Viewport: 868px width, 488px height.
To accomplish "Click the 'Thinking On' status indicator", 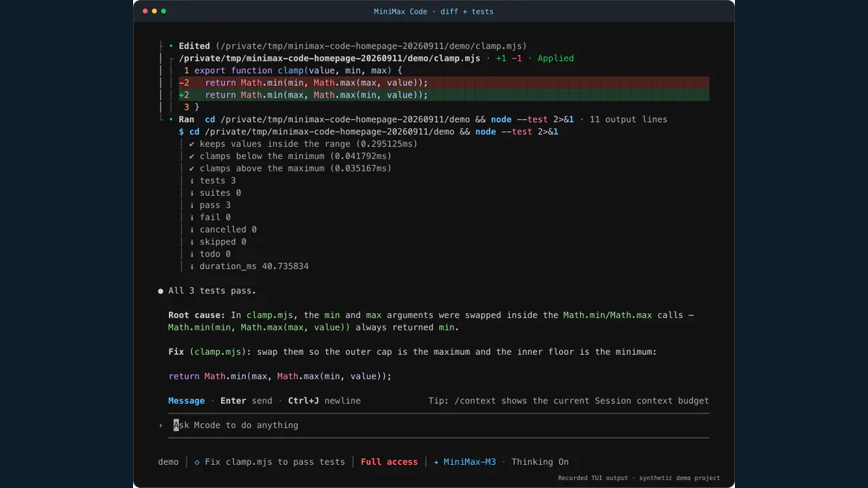I will pyautogui.click(x=540, y=462).
